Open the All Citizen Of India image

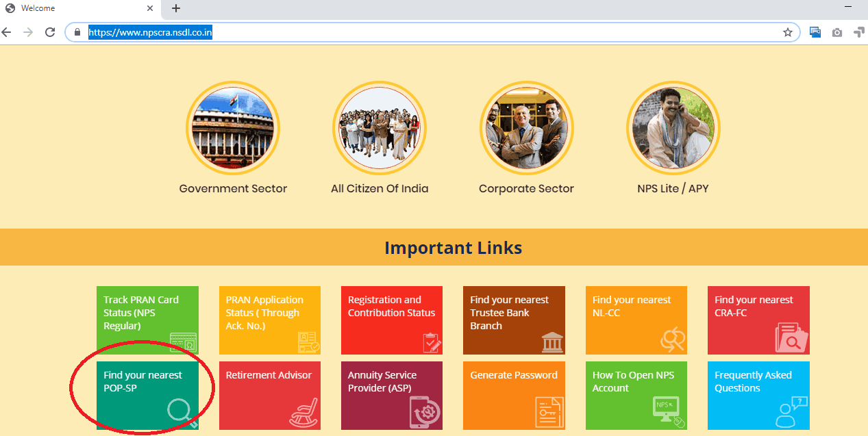(x=380, y=128)
